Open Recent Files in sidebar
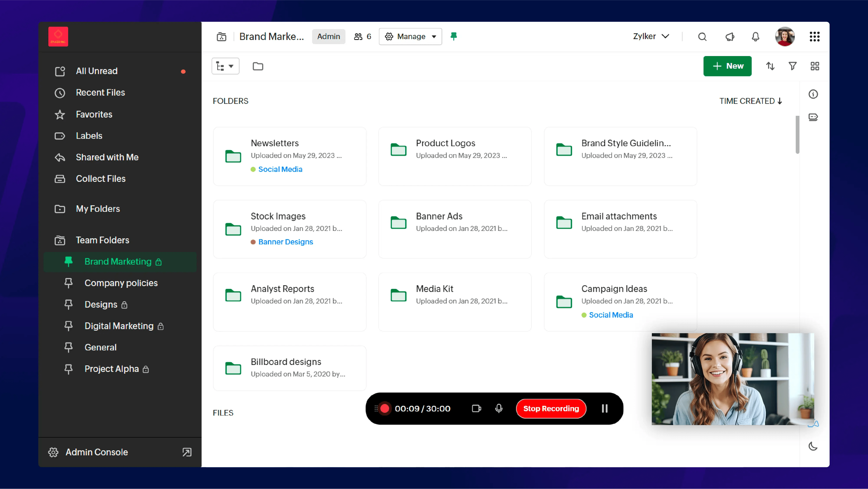The width and height of the screenshot is (868, 489). pyautogui.click(x=100, y=92)
